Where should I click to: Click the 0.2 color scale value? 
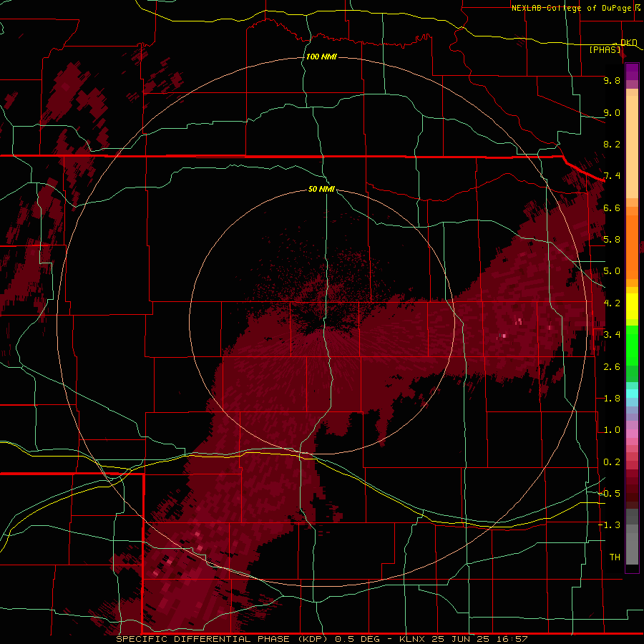coord(612,462)
